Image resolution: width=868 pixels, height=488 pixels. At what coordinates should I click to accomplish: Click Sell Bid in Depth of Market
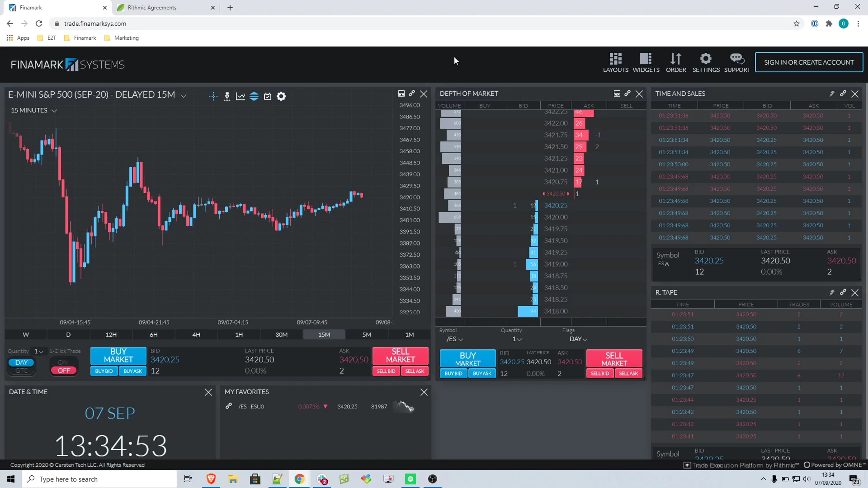point(600,373)
